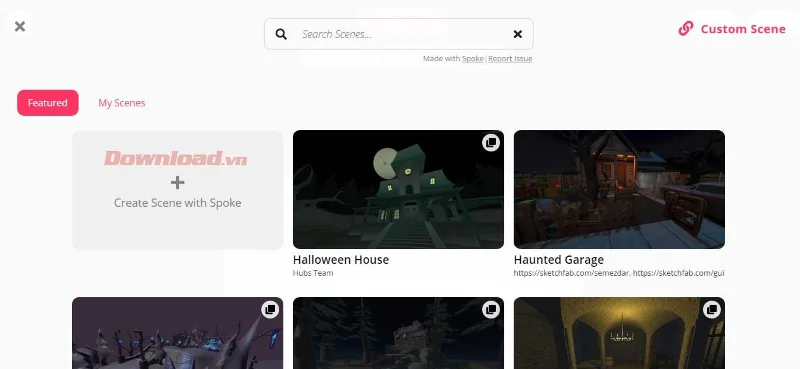Open the Spoke link

[472, 59]
